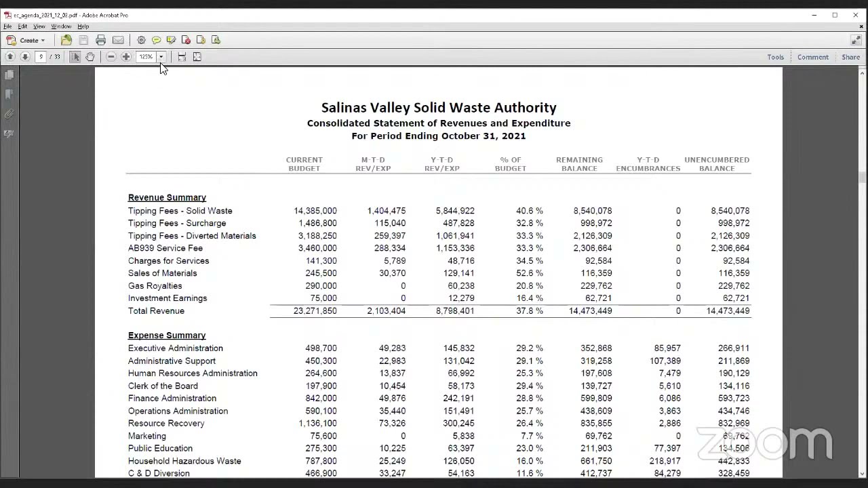Click the Finance Administration row label
Screen dimensions: 868x488
point(172,399)
